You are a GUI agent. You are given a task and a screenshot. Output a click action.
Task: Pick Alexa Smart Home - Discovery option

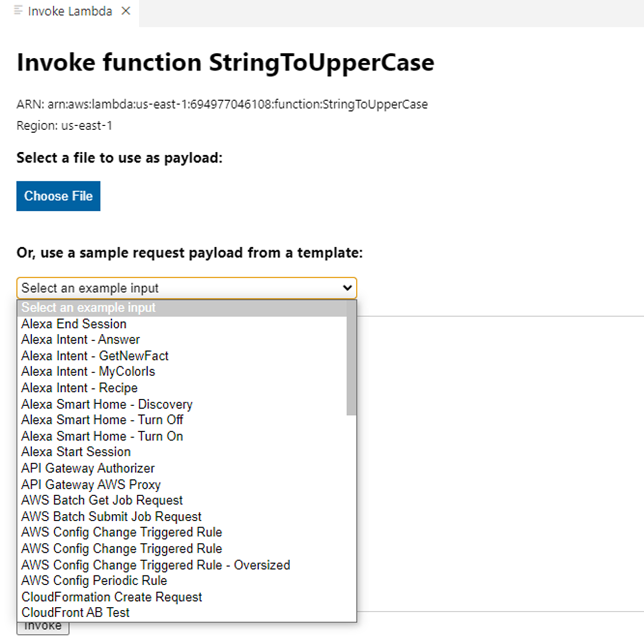182,404
